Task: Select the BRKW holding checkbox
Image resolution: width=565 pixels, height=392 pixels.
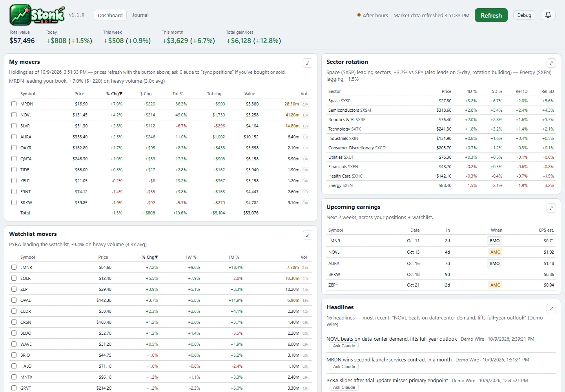Action: pyautogui.click(x=14, y=203)
